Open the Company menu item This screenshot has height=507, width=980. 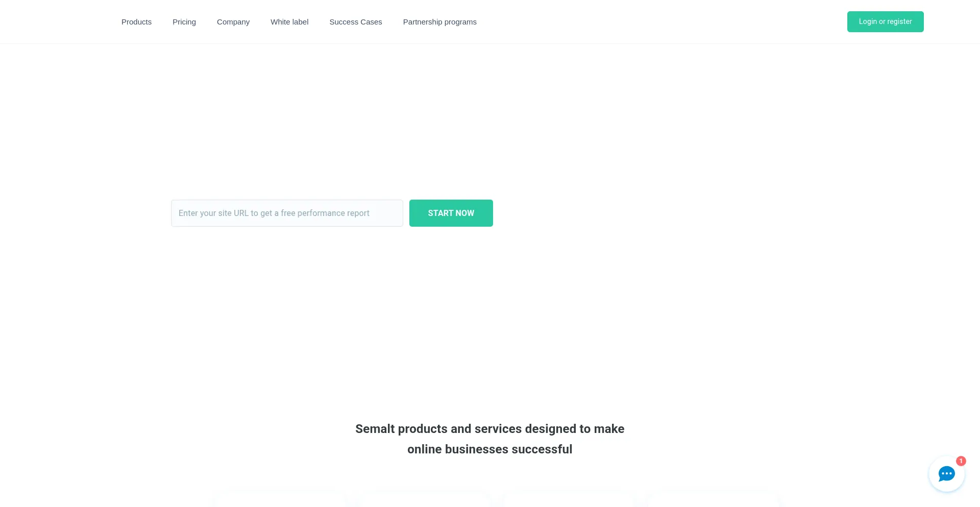(x=233, y=22)
